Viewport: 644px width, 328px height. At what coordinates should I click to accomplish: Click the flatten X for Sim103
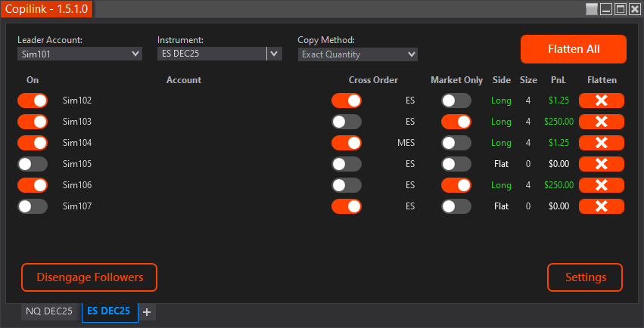coord(601,122)
